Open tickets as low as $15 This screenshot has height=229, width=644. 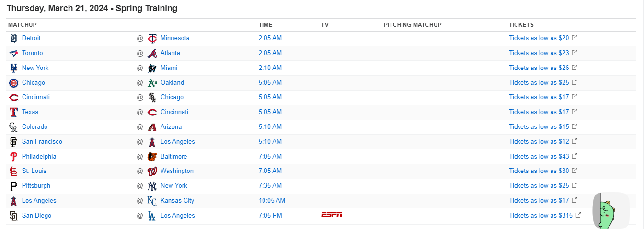click(543, 126)
